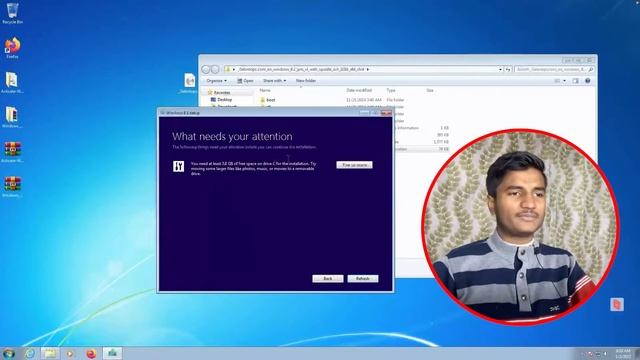Open the view options dropdown arrow

564,81
